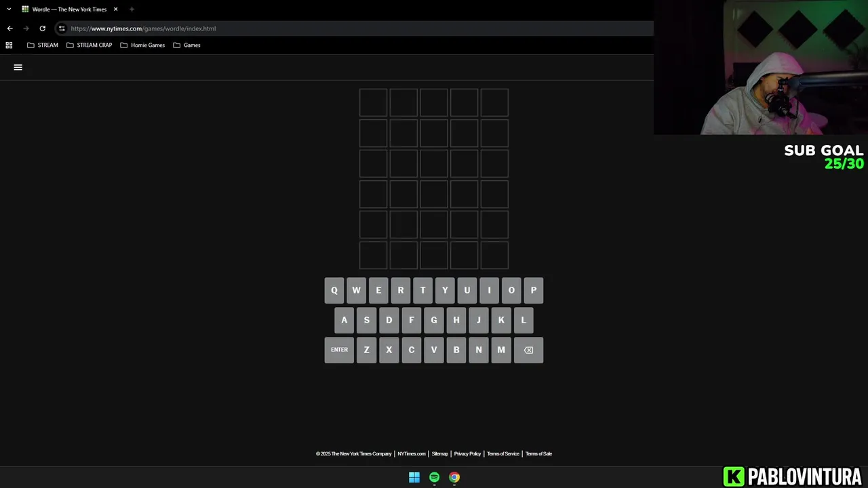This screenshot has width=868, height=488.
Task: Tap the M key on Wordle keyboard
Action: point(501,350)
